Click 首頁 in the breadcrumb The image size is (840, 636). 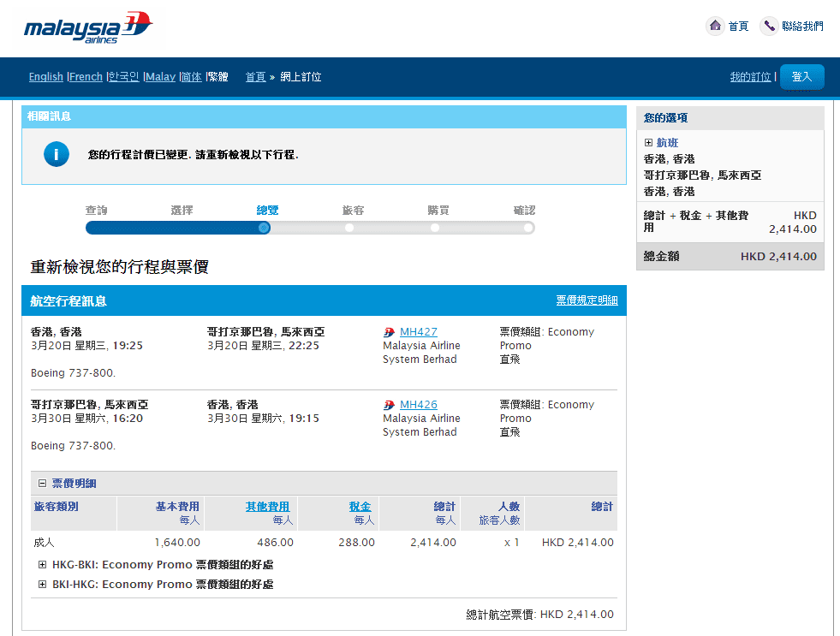tap(255, 77)
